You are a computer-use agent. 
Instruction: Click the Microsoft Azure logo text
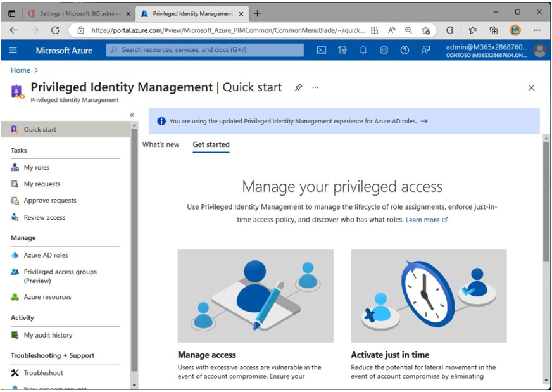(x=64, y=51)
